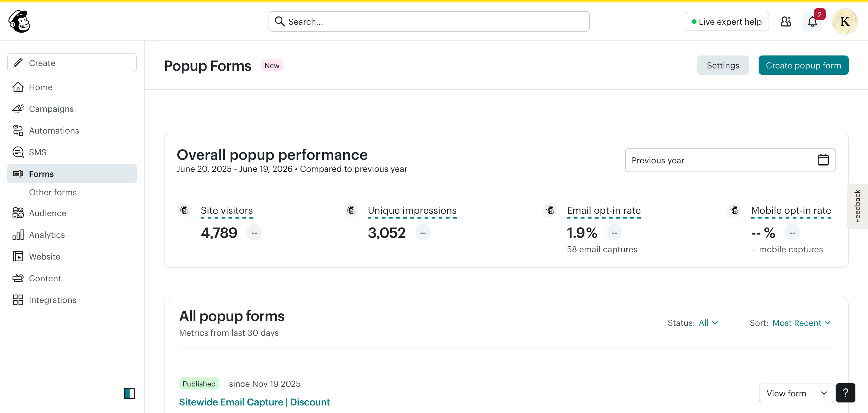Click the Integrations grid icon

(x=18, y=300)
